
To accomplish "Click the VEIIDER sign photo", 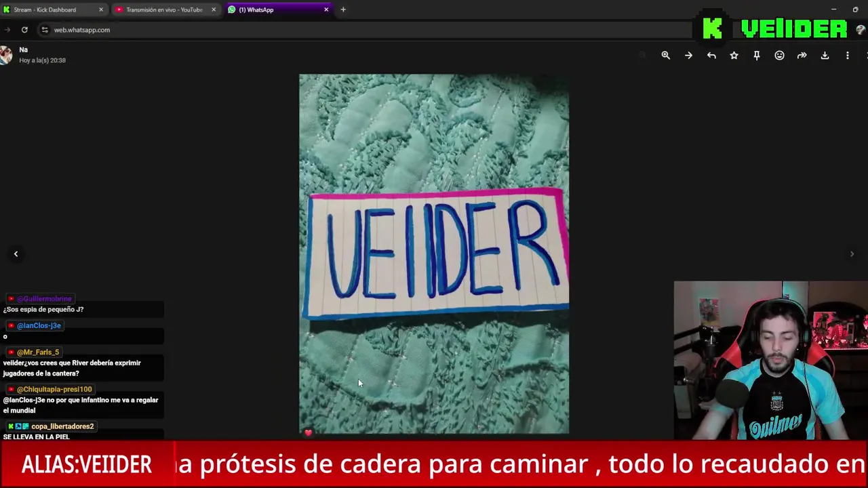I will tap(434, 253).
